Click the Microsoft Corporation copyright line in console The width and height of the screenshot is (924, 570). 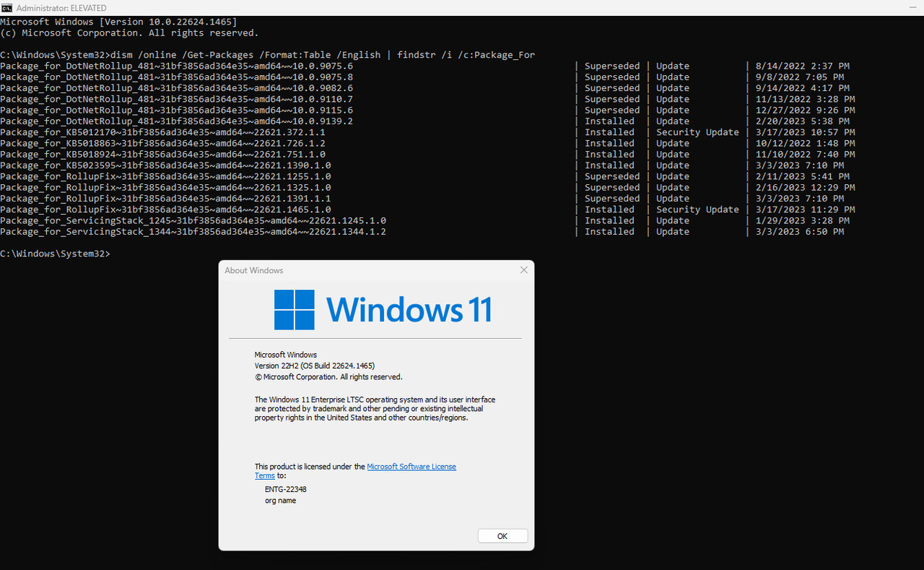[129, 33]
